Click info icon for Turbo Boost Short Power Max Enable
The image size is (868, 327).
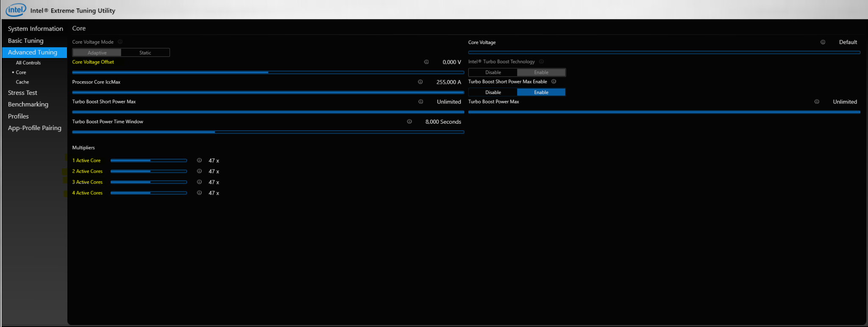tap(554, 82)
